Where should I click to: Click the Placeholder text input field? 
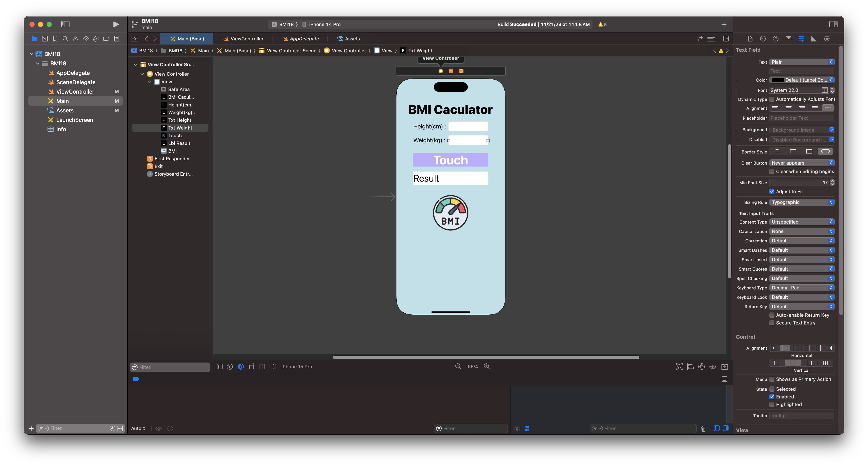[801, 118]
